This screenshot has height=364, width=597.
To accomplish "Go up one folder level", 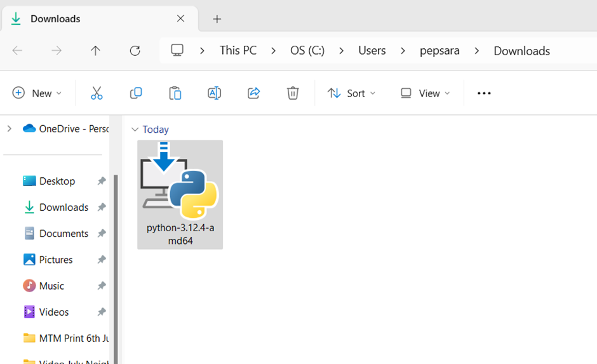I will point(95,50).
